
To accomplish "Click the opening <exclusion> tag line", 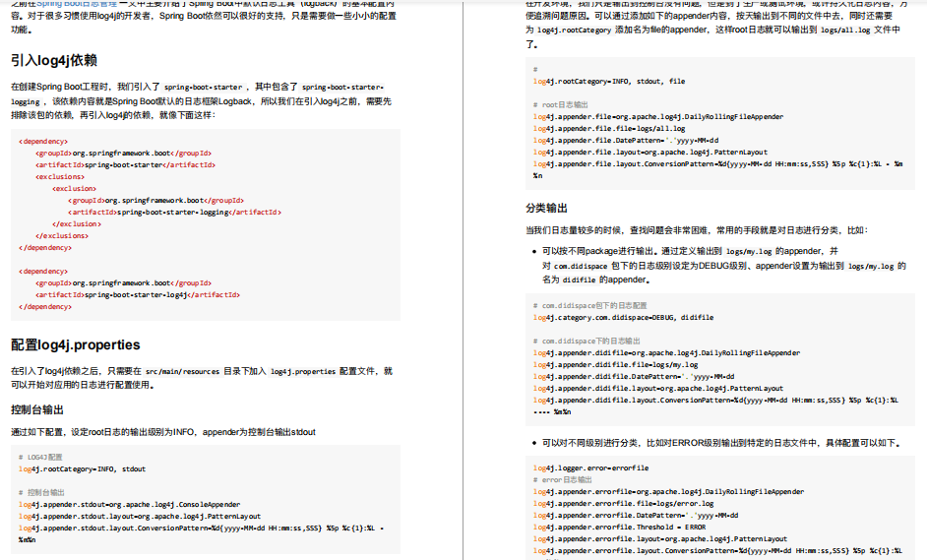I will pos(74,188).
